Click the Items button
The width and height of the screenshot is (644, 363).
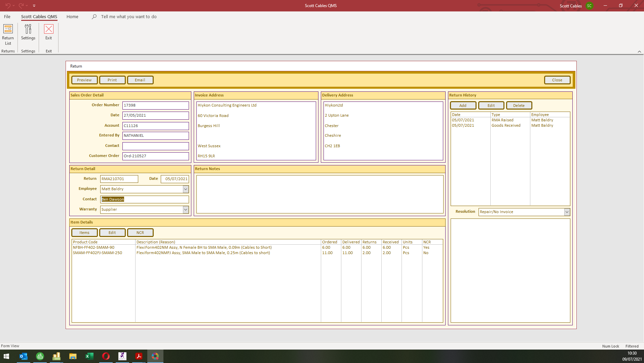[x=84, y=233]
